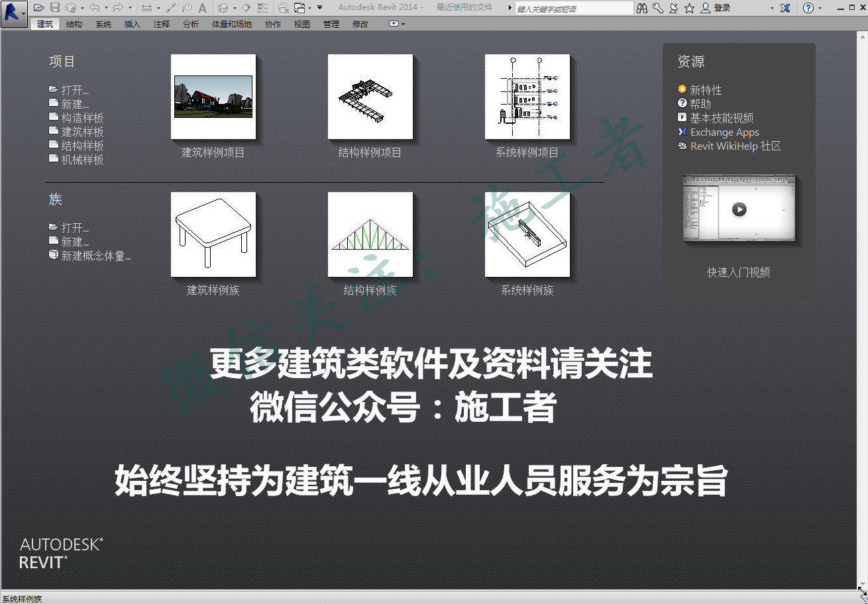Viewport: 868px width, 604px height.
Task: Click the Save disk icon in quick access toolbar
Action: (55, 7)
